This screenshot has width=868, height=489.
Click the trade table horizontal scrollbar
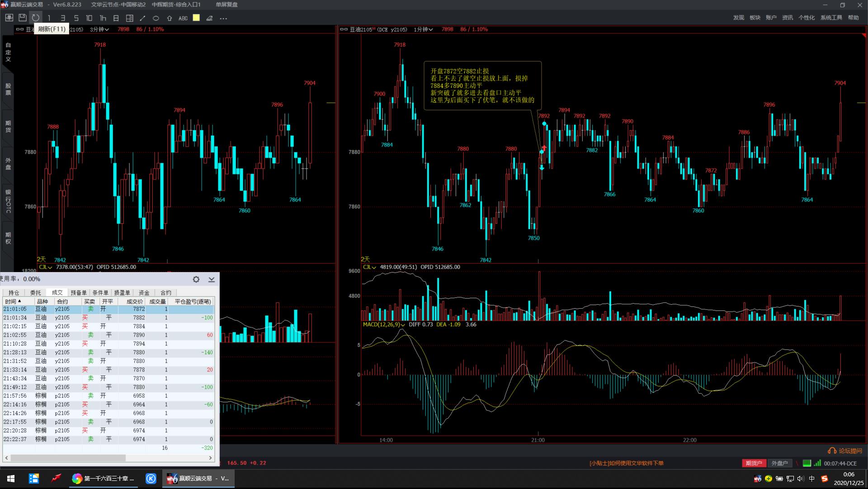68,458
